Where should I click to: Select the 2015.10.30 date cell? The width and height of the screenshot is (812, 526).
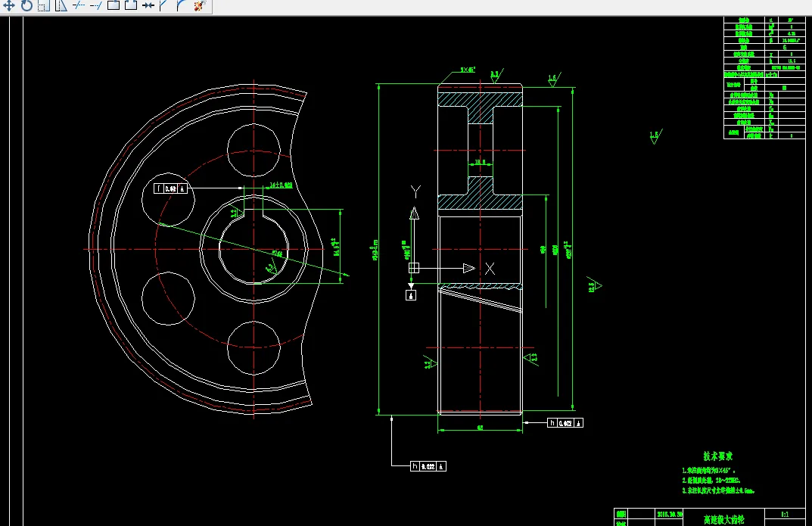670,514
